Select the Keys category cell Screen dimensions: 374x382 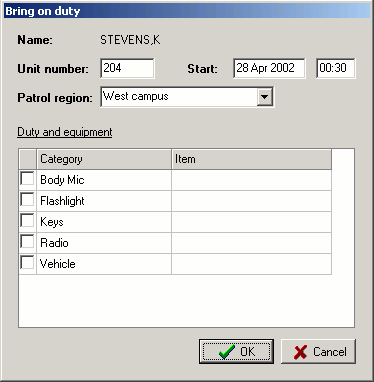[x=104, y=222]
